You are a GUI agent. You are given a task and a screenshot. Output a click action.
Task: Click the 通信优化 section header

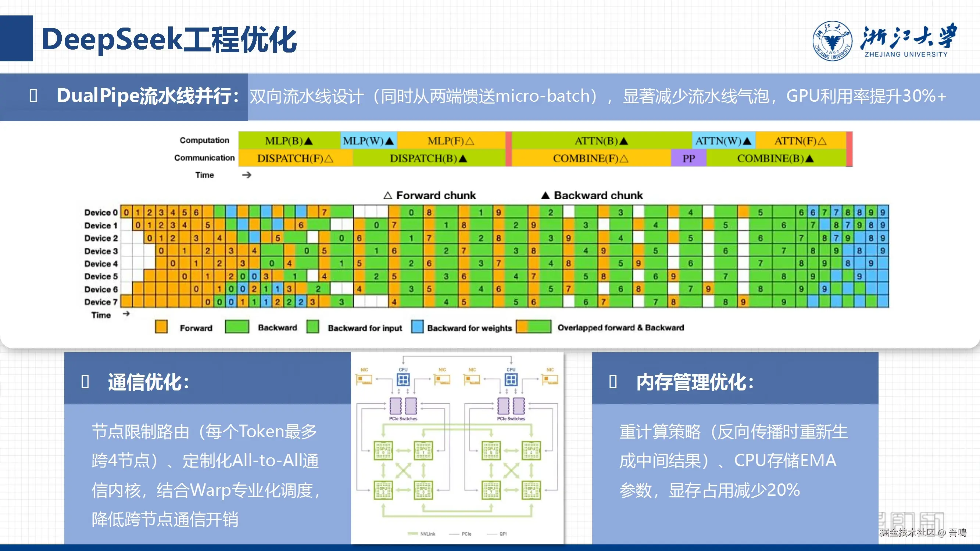[x=149, y=382]
